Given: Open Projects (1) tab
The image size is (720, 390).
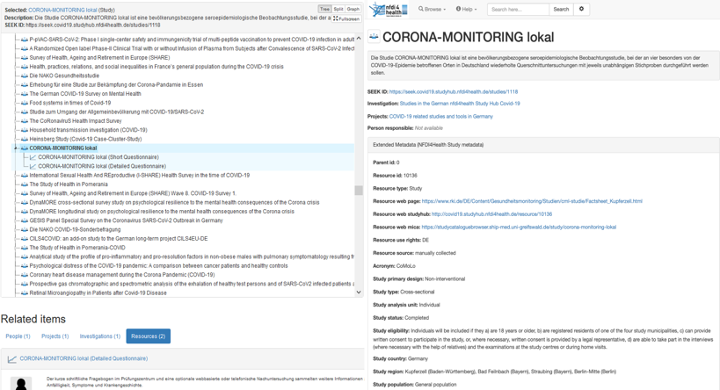Looking at the screenshot, I should point(55,336).
